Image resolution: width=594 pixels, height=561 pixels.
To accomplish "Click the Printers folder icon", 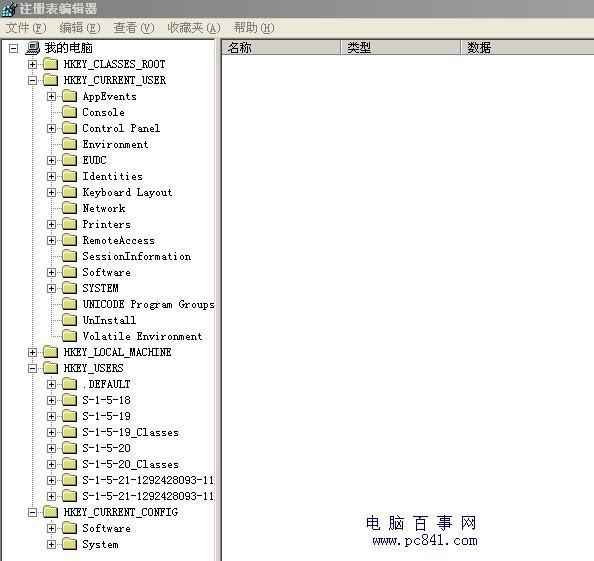I will click(69, 224).
